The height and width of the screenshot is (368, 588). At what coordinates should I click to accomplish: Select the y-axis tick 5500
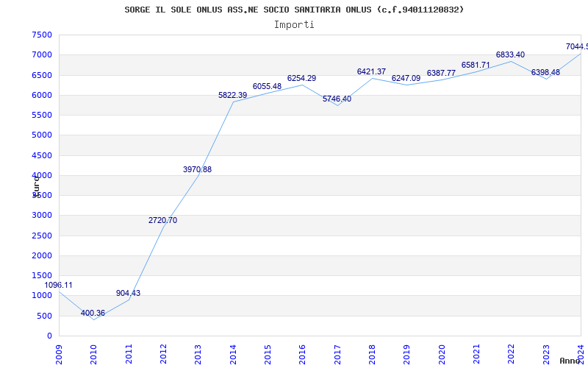(x=42, y=115)
